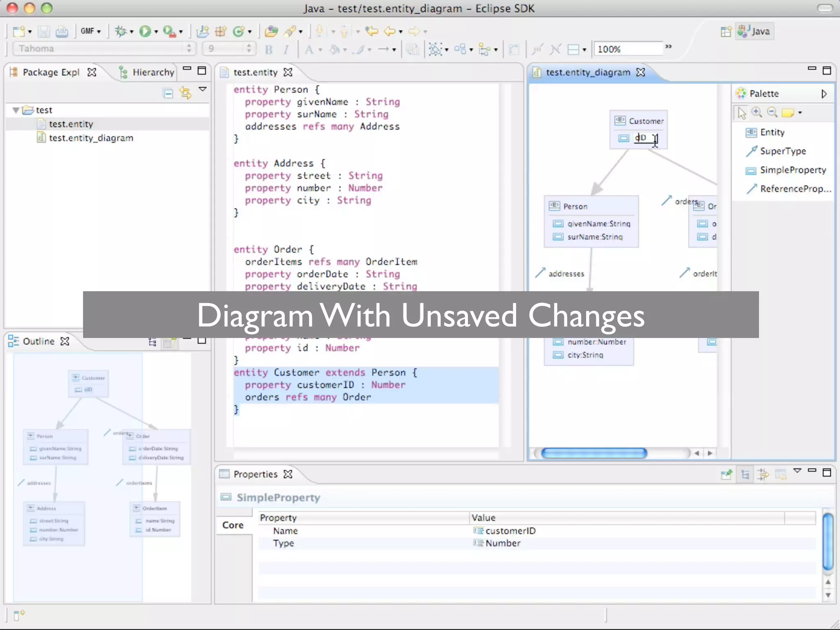Activate the test.entity editor tab
The image size is (840, 630).
pos(256,72)
